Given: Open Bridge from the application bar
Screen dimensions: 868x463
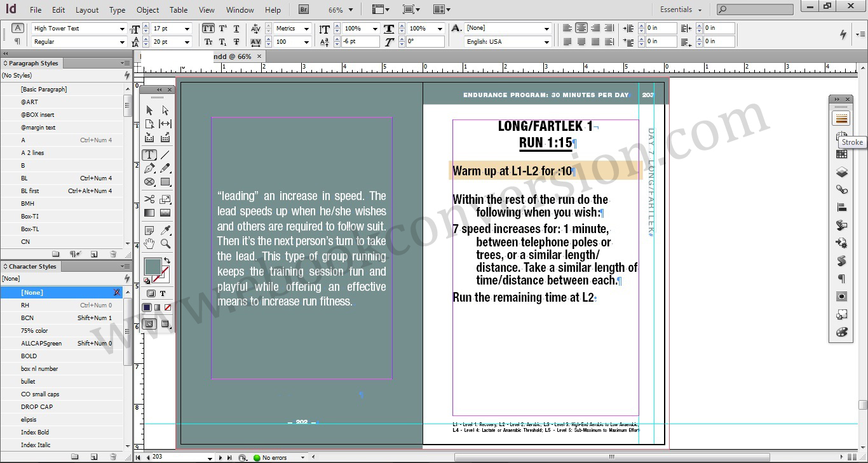Looking at the screenshot, I should pyautogui.click(x=304, y=10).
